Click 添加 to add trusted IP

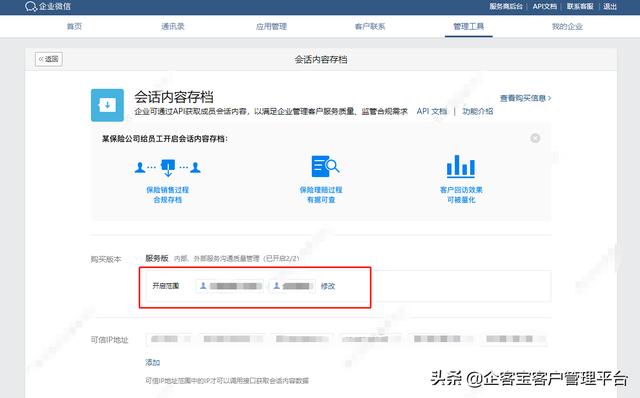click(x=153, y=362)
